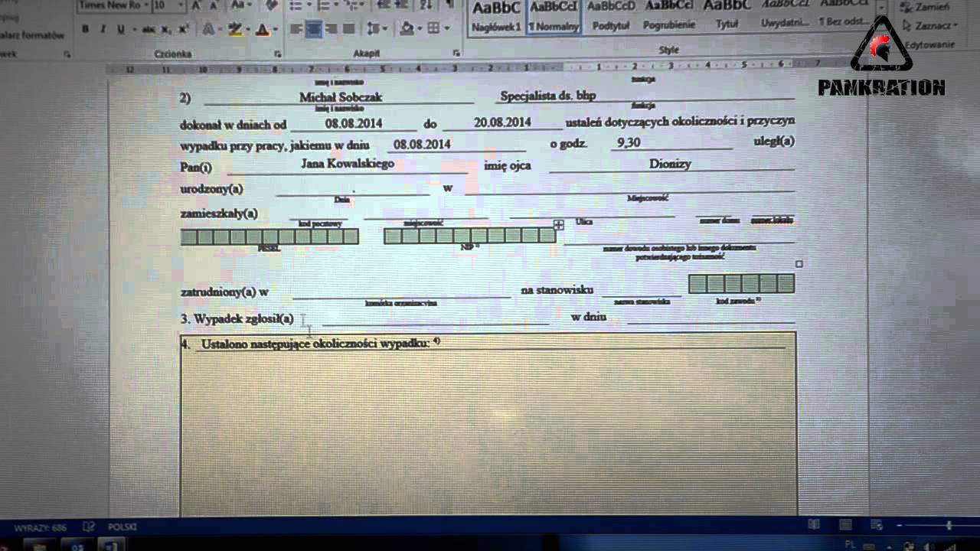This screenshot has height=551, width=980.
Task: Decrease font size
Action: tap(214, 6)
